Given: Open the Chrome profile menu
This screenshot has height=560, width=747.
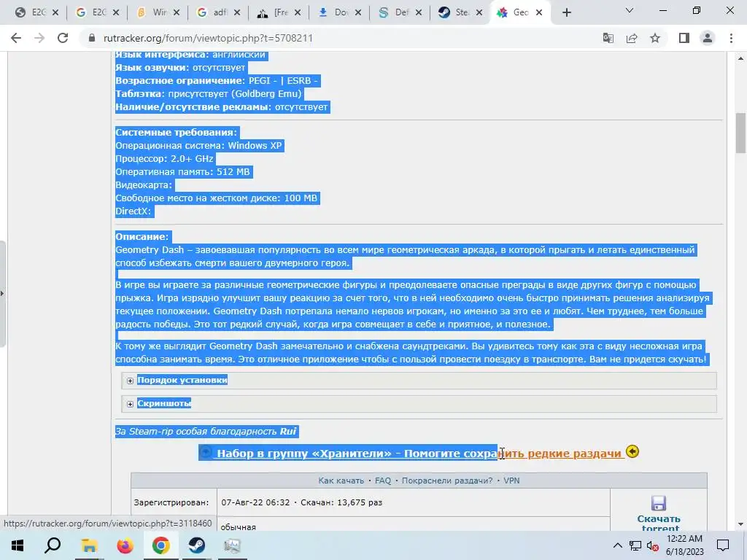Looking at the screenshot, I should click(708, 38).
